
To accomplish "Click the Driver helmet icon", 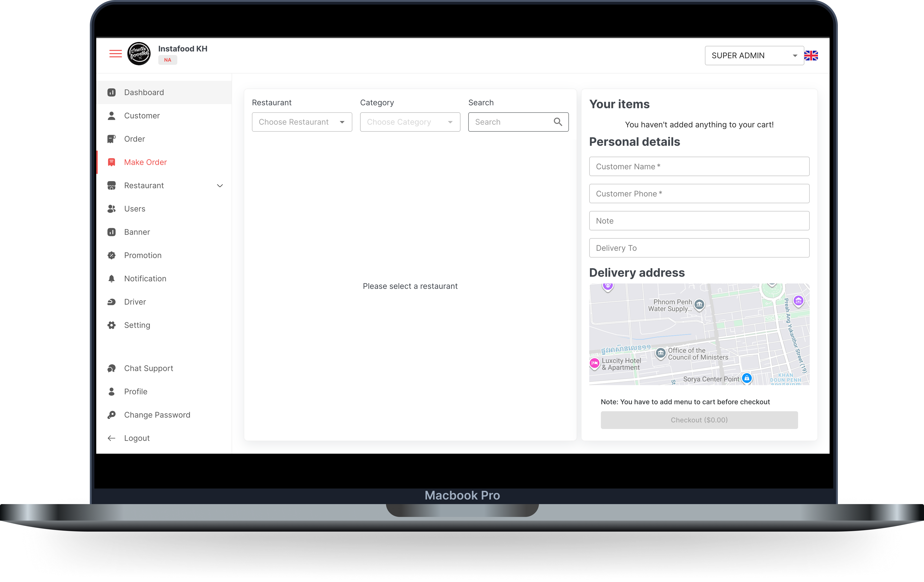I will tap(112, 302).
